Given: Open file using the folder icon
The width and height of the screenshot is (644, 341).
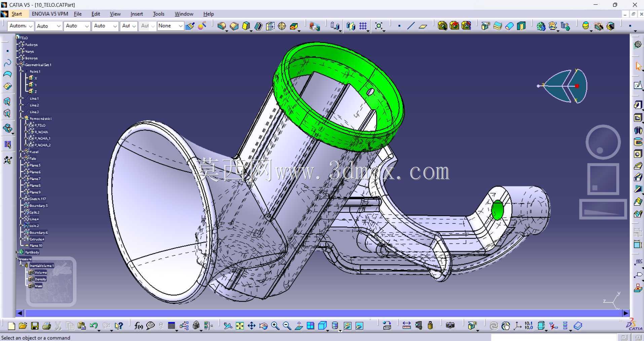Looking at the screenshot, I should coord(23,326).
